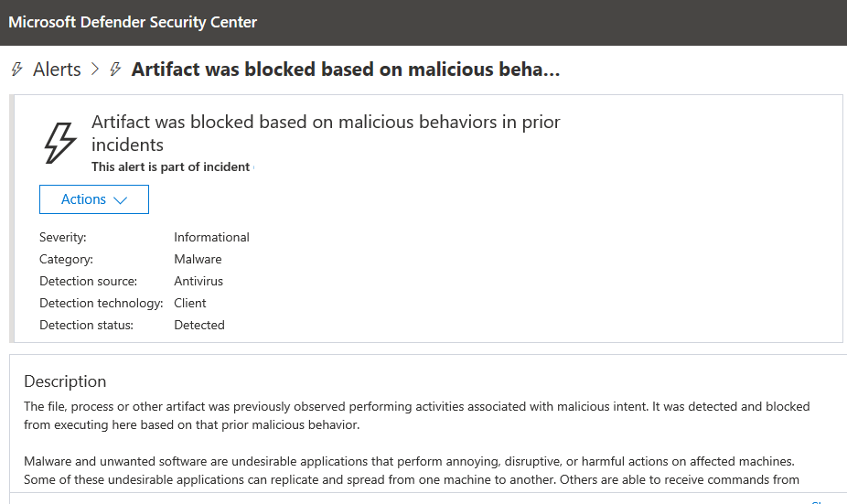Image resolution: width=847 pixels, height=504 pixels.
Task: Open 'This alert is part of incident' link
Action: pyautogui.click(x=171, y=166)
